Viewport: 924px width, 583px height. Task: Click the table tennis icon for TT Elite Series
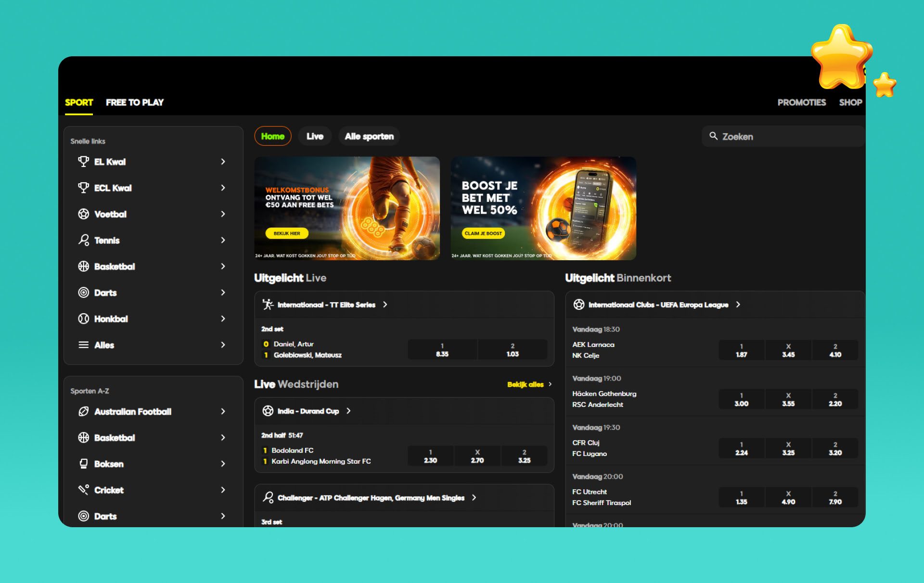click(x=268, y=304)
